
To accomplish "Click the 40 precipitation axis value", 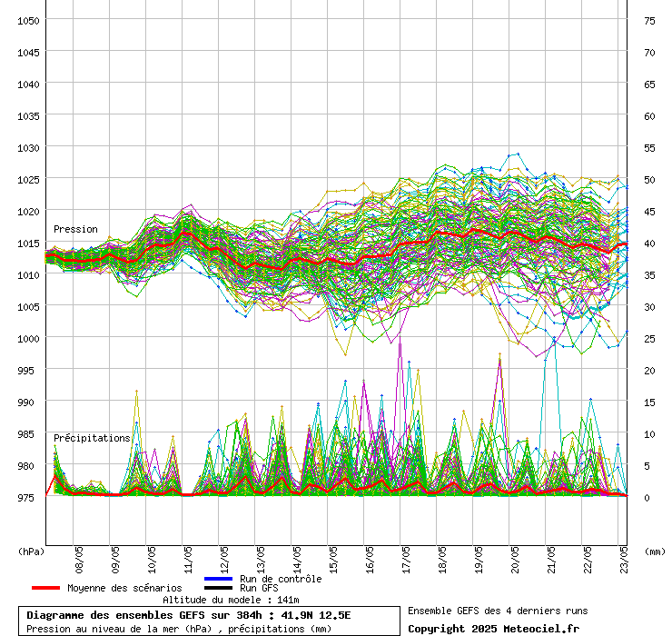I will point(649,243).
